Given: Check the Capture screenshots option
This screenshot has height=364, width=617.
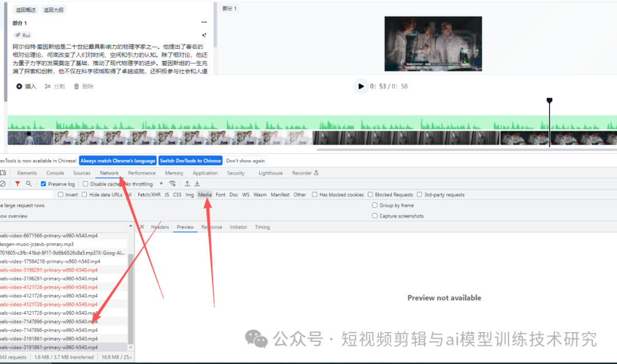Looking at the screenshot, I should click(376, 215).
